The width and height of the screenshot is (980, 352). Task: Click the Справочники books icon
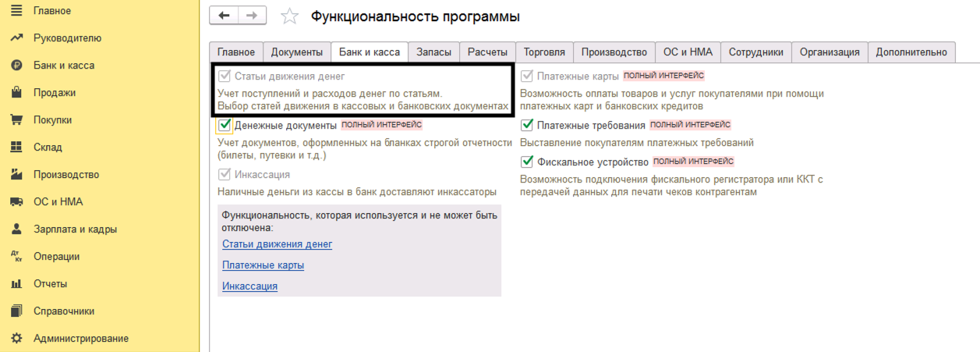click(16, 311)
